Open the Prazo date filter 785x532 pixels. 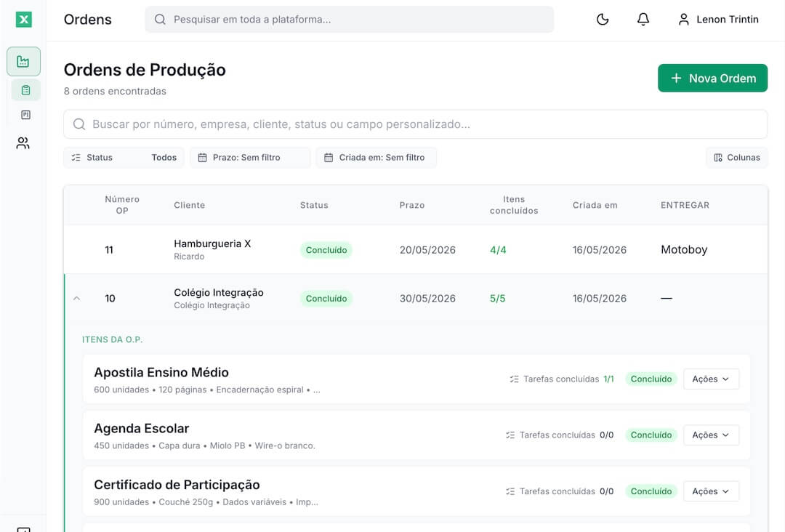click(x=250, y=158)
